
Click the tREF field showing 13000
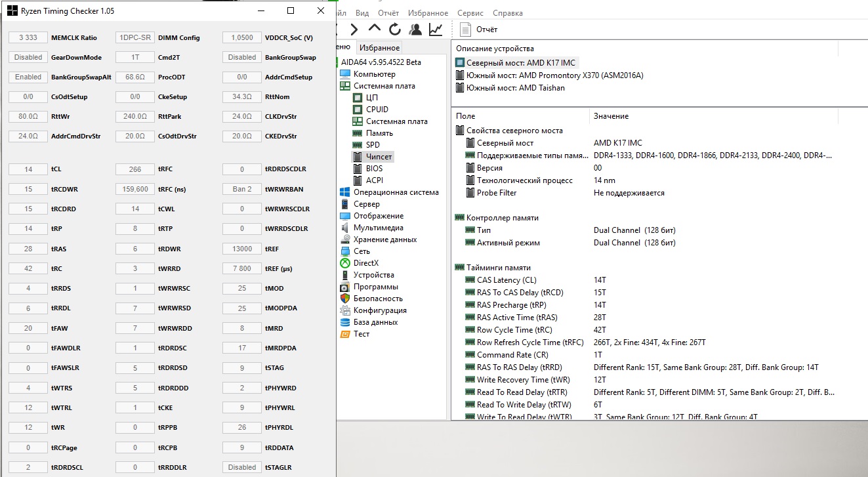pos(242,249)
